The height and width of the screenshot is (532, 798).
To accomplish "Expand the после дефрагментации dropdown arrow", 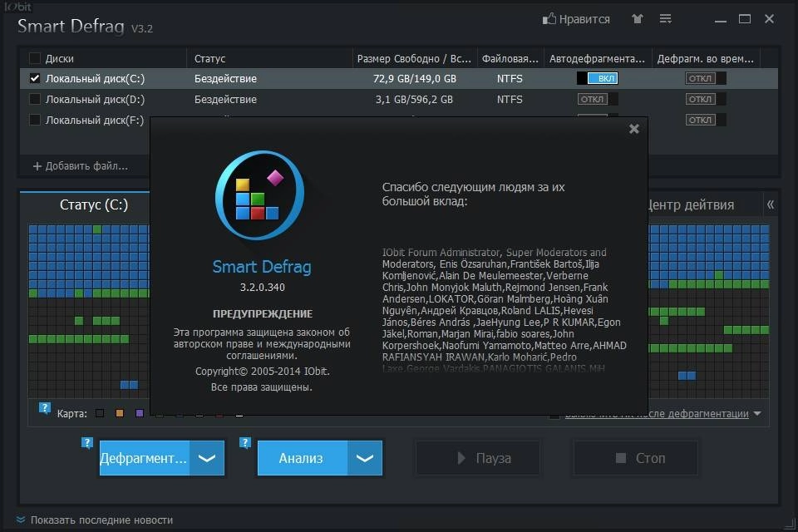I will (757, 413).
